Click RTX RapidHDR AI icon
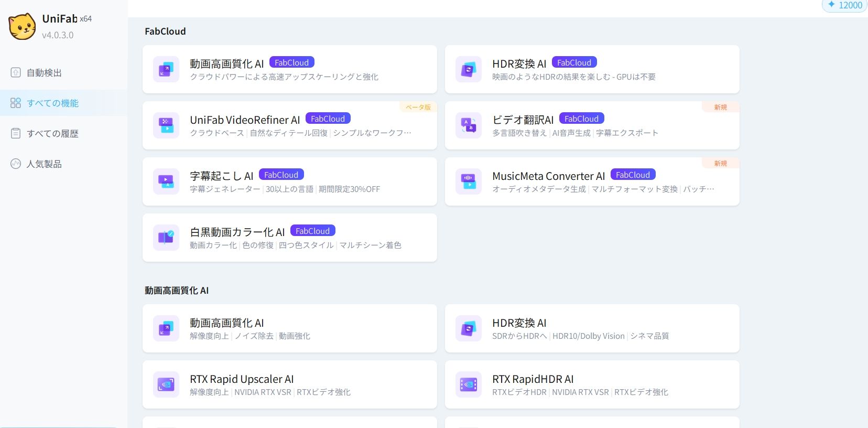 (x=469, y=384)
